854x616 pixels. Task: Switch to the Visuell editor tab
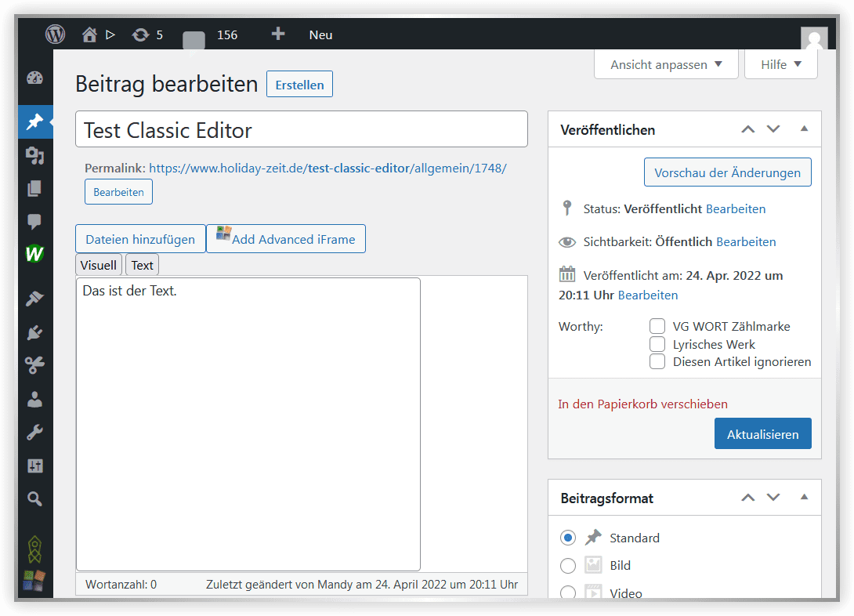point(99,265)
